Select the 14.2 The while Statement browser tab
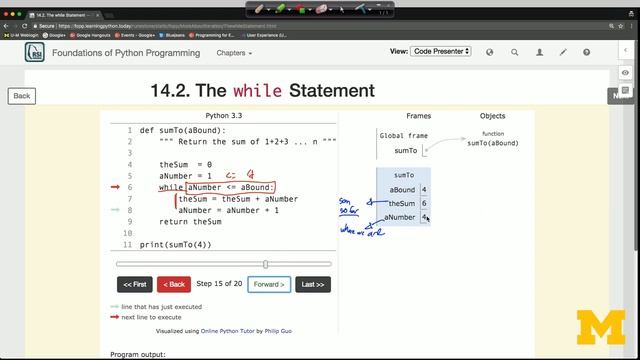The image size is (640, 360). pyautogui.click(x=63, y=15)
